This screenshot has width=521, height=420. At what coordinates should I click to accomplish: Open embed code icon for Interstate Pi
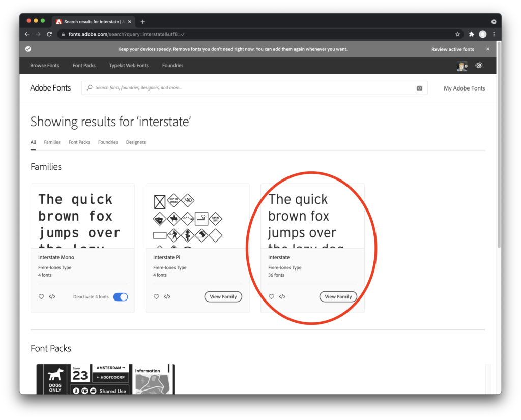(167, 297)
